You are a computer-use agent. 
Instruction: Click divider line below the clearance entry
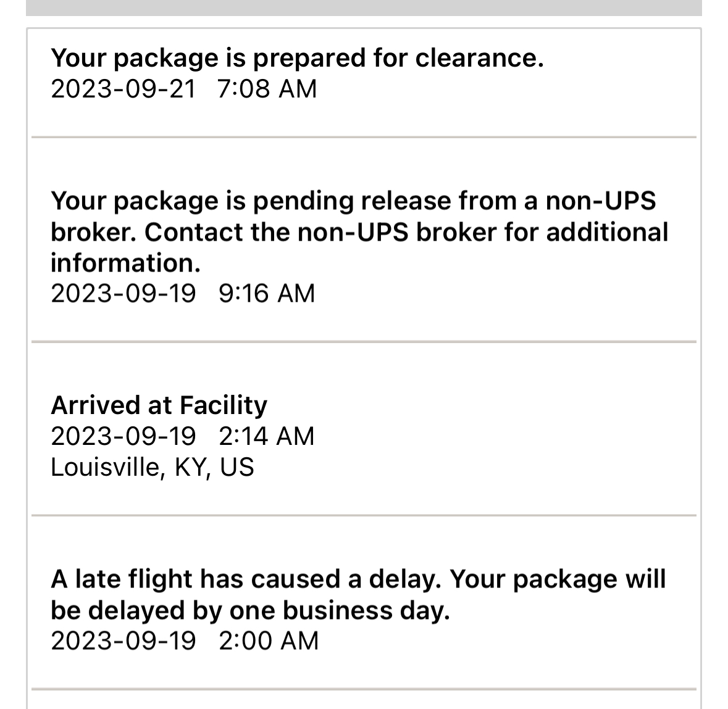pyautogui.click(x=364, y=137)
